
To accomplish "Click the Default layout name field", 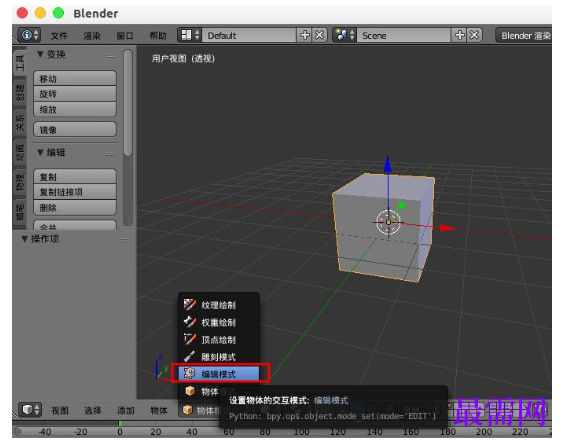I will [x=249, y=35].
